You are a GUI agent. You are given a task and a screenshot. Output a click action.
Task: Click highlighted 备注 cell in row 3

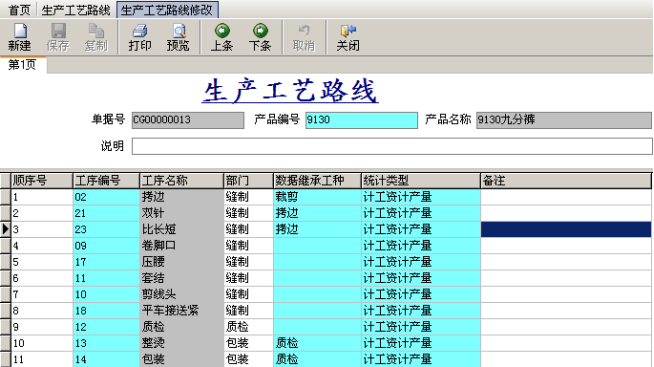566,229
